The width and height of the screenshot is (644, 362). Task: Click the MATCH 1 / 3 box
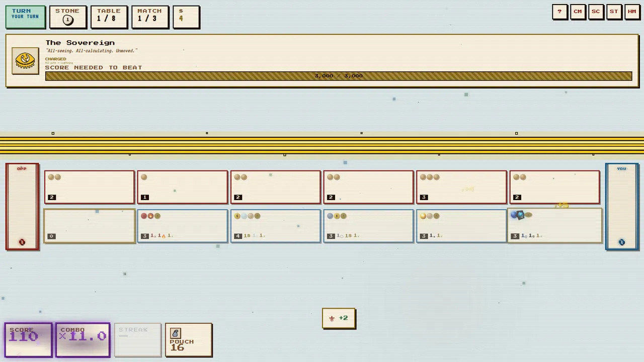(150, 17)
